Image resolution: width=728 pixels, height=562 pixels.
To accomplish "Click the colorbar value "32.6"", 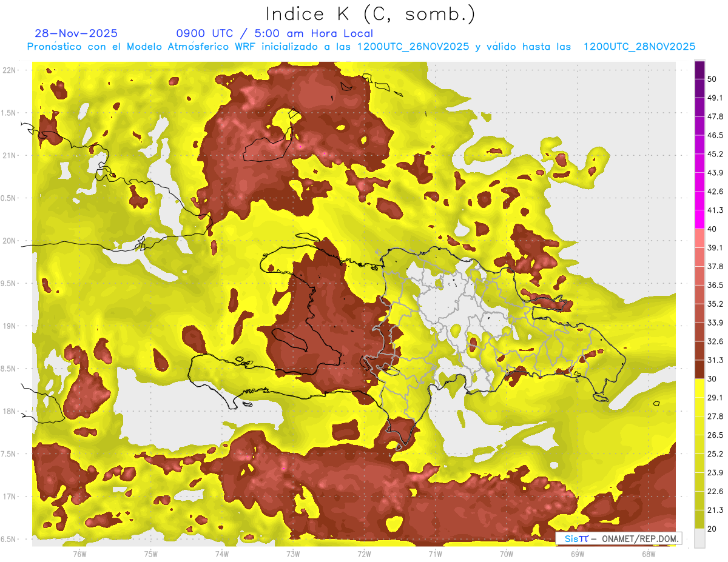I will tap(715, 341).
